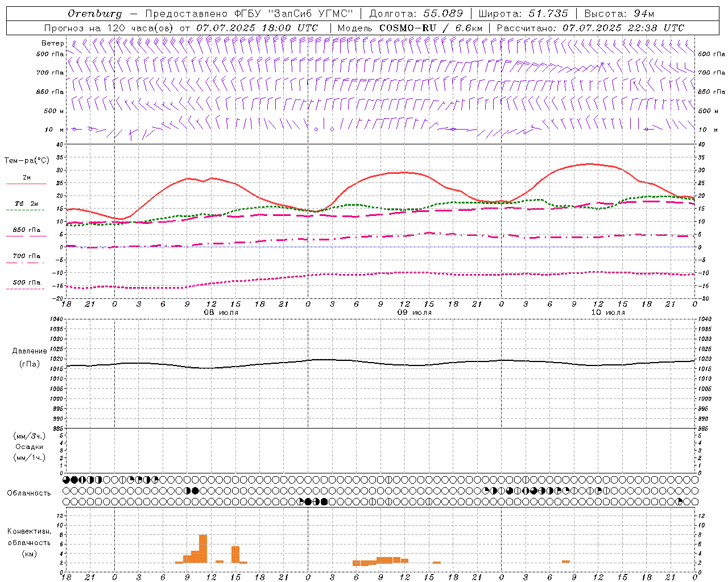Click the "Конвективн." convective cloud label
728x582 pixels.
[x=29, y=531]
